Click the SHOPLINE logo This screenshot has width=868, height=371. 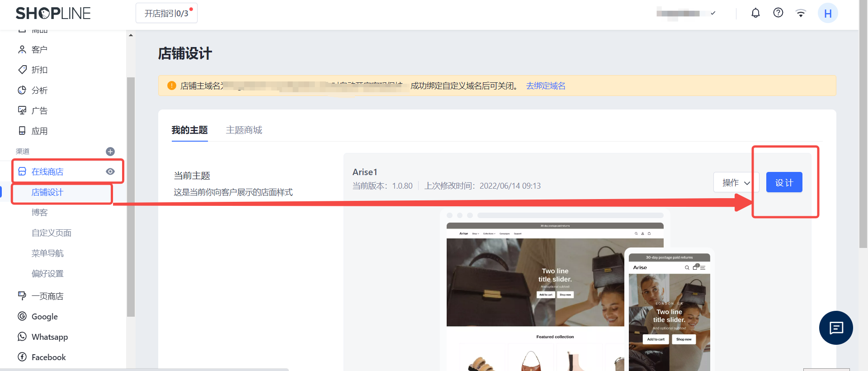53,14
